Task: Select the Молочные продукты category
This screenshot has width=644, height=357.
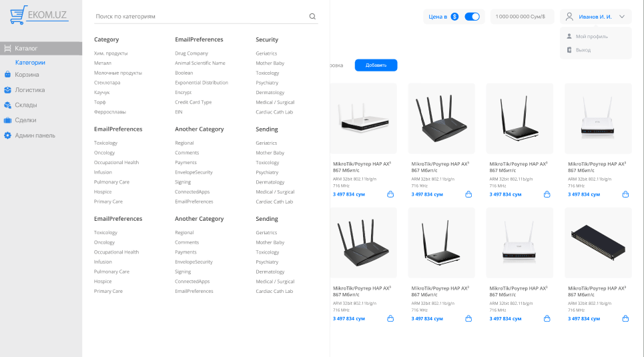Action: coord(118,73)
